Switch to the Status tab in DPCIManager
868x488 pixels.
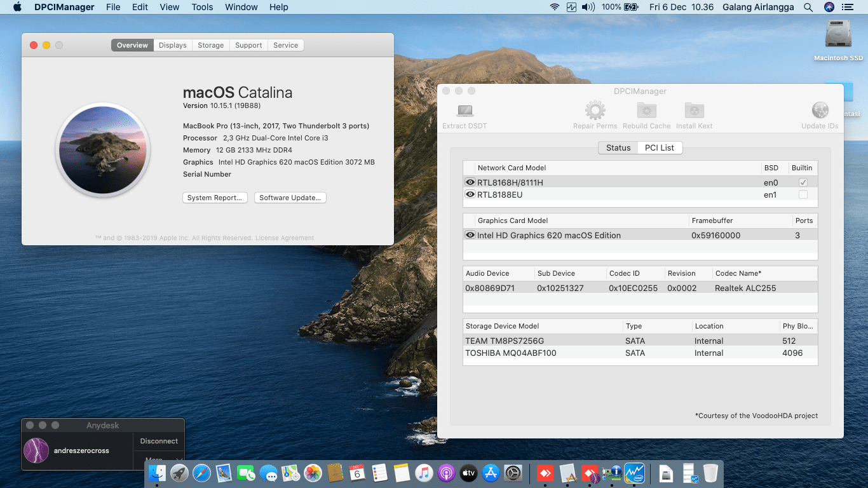pos(618,148)
